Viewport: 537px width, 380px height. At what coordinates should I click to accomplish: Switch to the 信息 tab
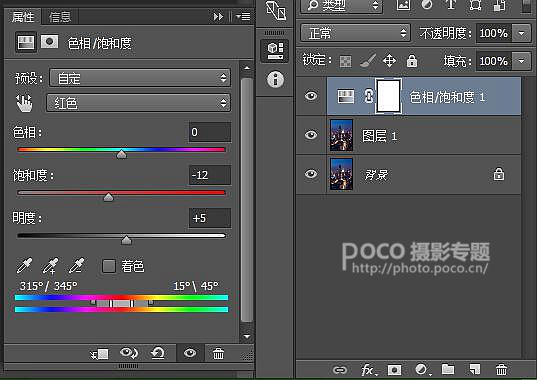point(60,16)
